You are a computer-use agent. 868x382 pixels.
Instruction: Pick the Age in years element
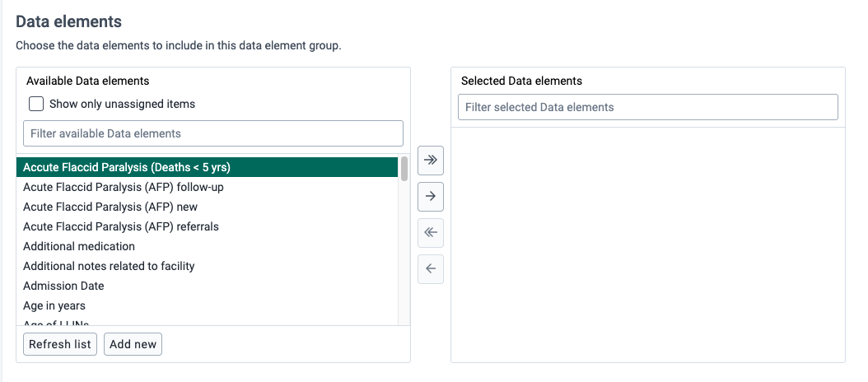207,305
